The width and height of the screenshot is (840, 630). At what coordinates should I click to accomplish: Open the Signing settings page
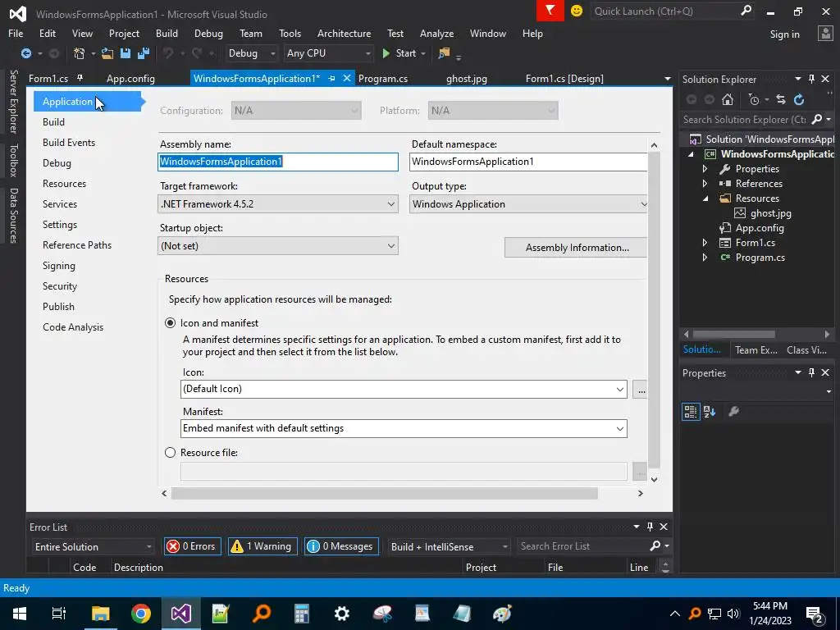(x=59, y=266)
